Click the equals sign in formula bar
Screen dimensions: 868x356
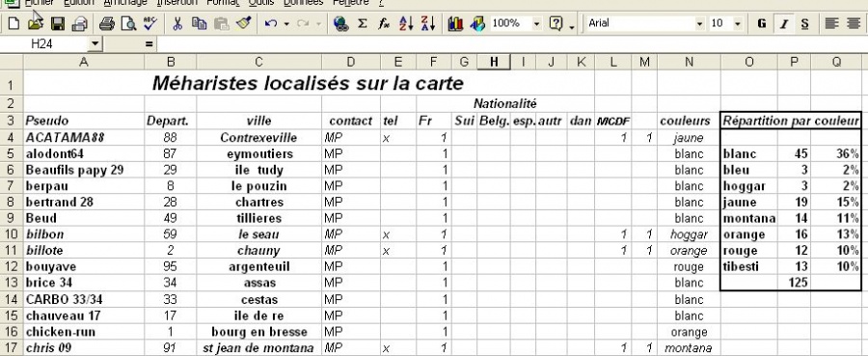coord(149,44)
